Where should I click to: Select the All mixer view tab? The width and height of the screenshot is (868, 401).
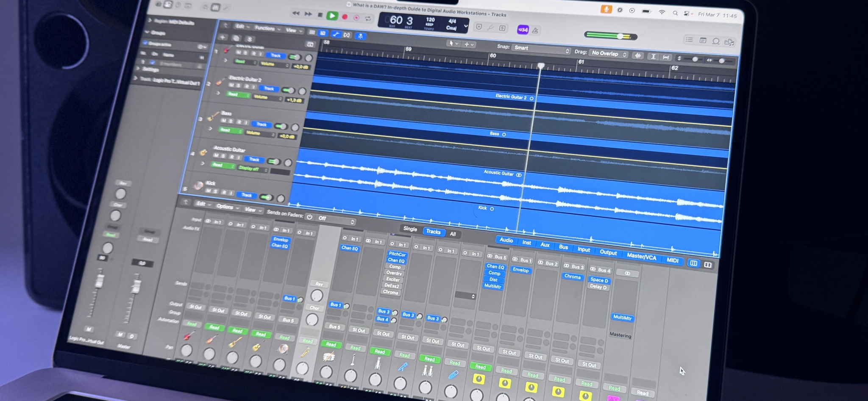pyautogui.click(x=453, y=234)
